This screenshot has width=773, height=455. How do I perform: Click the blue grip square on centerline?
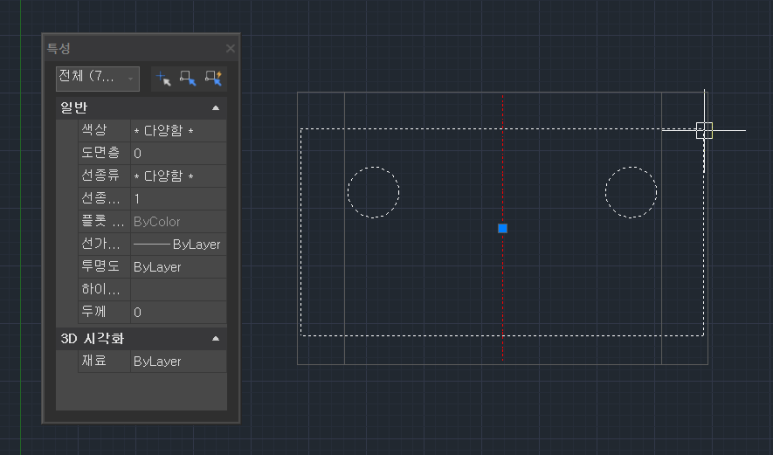coord(503,228)
